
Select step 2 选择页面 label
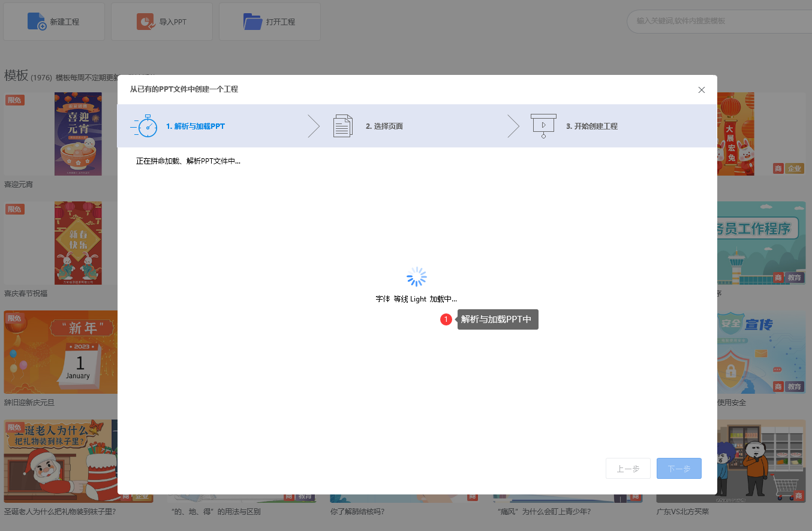point(384,126)
